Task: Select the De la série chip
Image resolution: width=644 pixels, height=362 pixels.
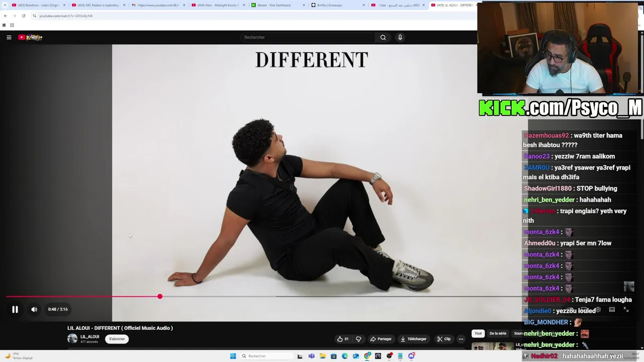Action: click(x=498, y=333)
